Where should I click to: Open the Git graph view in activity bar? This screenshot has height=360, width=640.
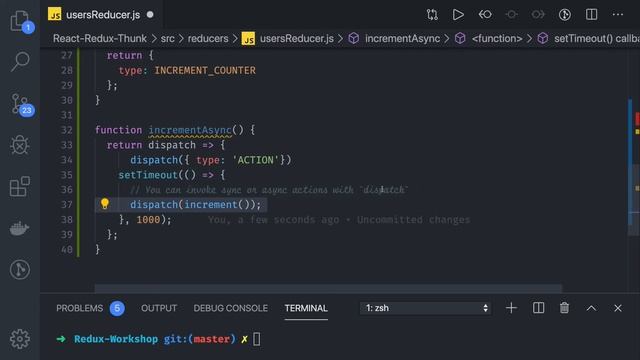pyautogui.click(x=20, y=269)
